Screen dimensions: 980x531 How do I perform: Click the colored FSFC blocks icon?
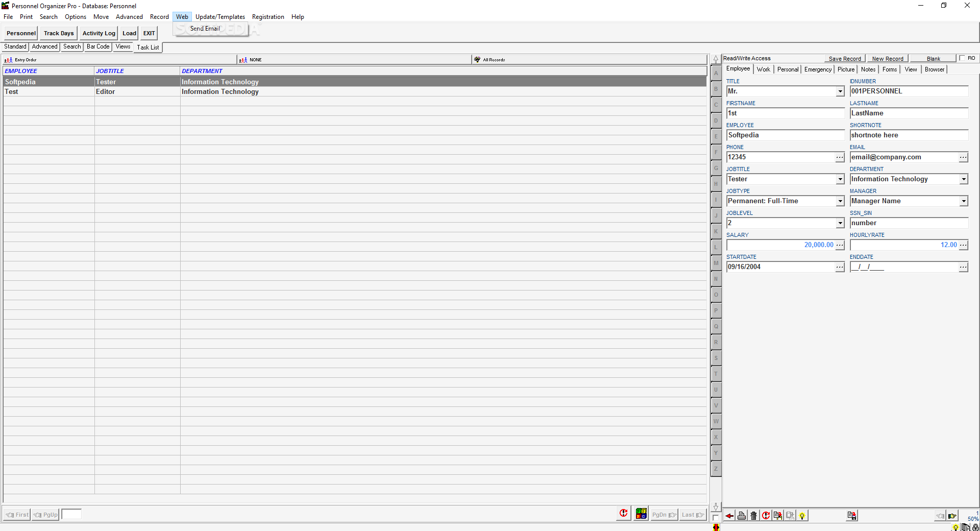point(641,514)
